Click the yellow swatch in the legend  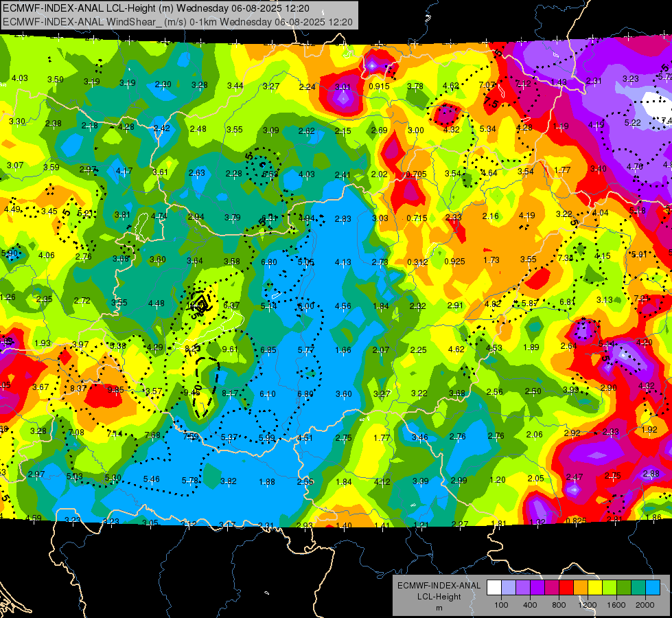595,588
